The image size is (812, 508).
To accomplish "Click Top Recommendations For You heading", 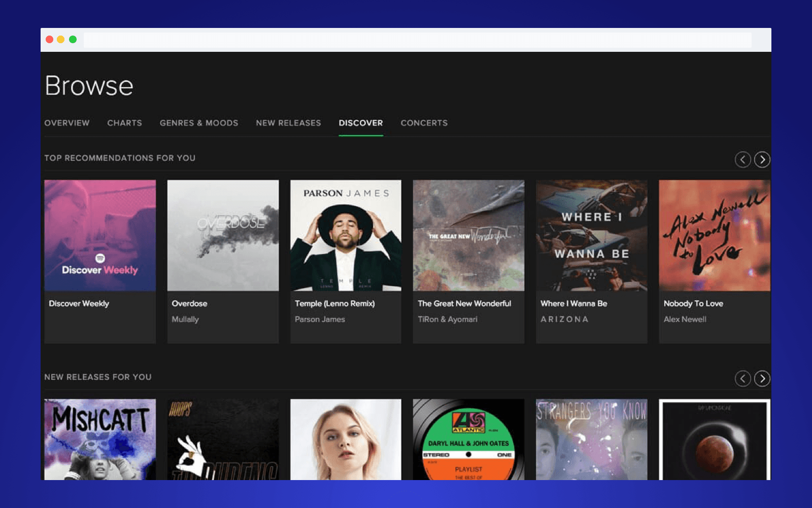I will pos(120,158).
